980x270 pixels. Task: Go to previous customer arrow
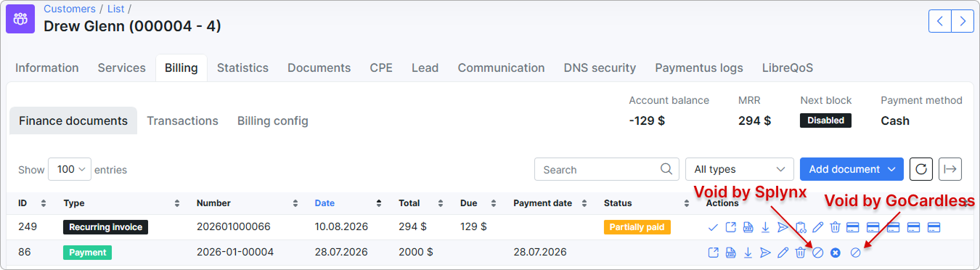click(x=940, y=21)
